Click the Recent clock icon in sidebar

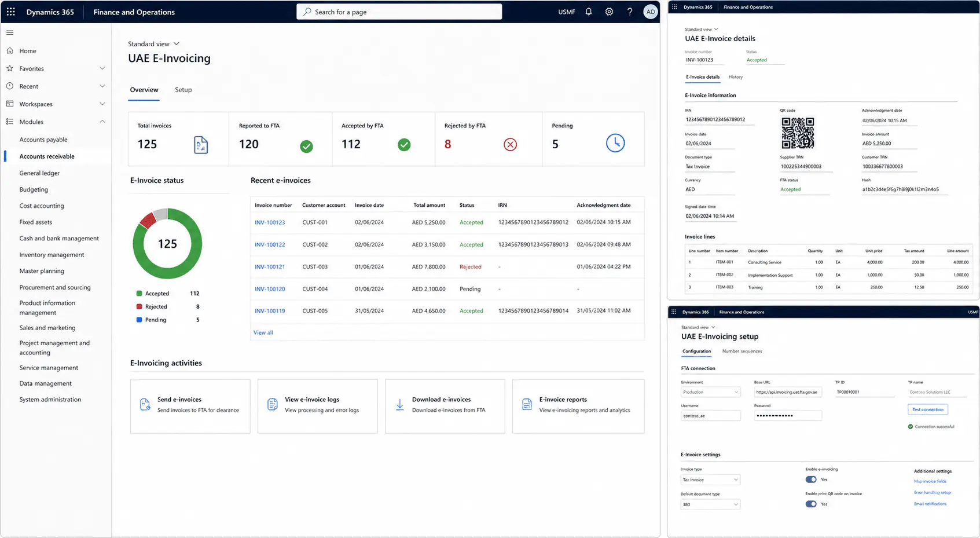pos(10,86)
